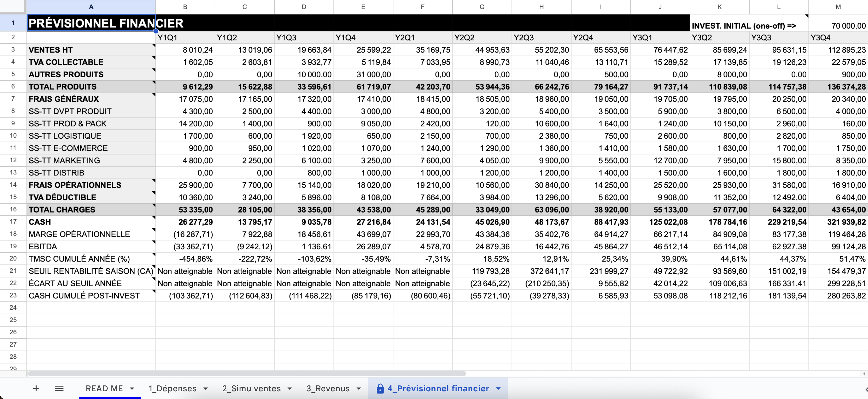This screenshot has width=868, height=399.
Task: Click the blue fill handle on cell A1
Action: 156,31
